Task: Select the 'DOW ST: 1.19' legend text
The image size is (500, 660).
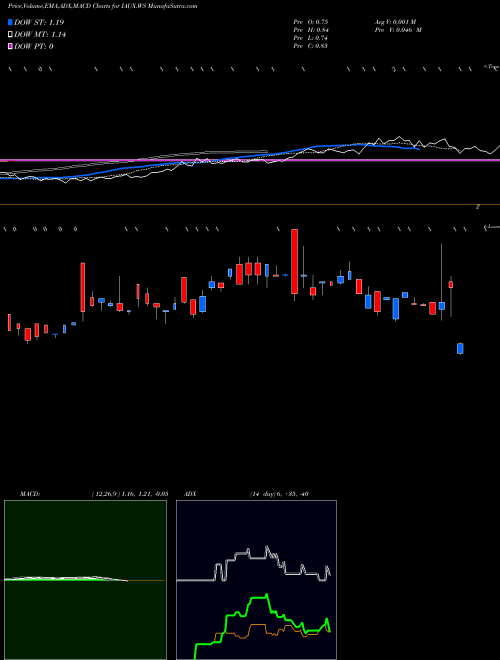Action: (x=39, y=22)
